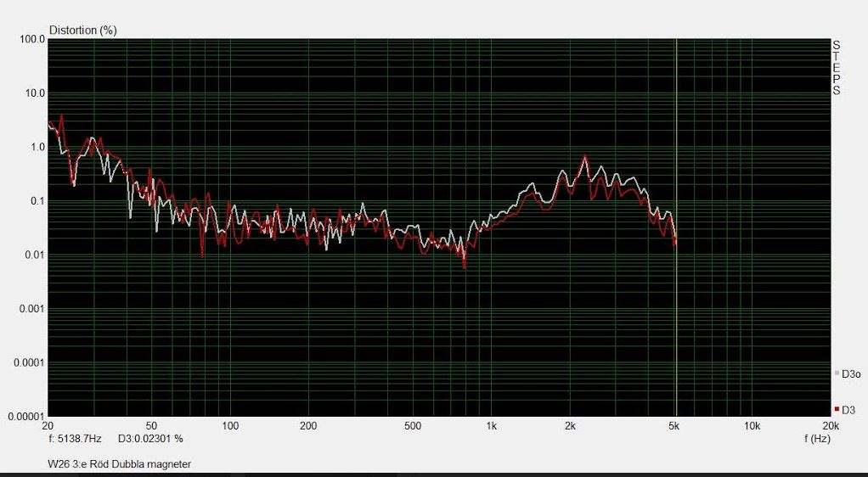Select the D3 legend label

pos(848,410)
